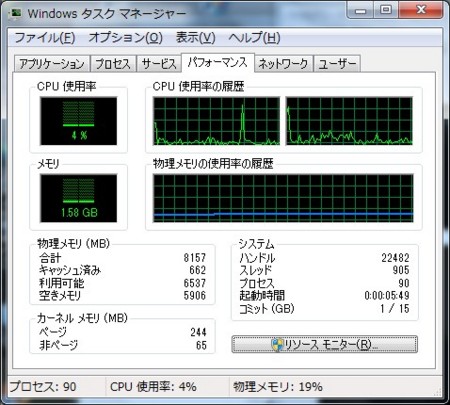
Task: Click the コミット (GB) value 1 / 15
Action: tap(395, 308)
